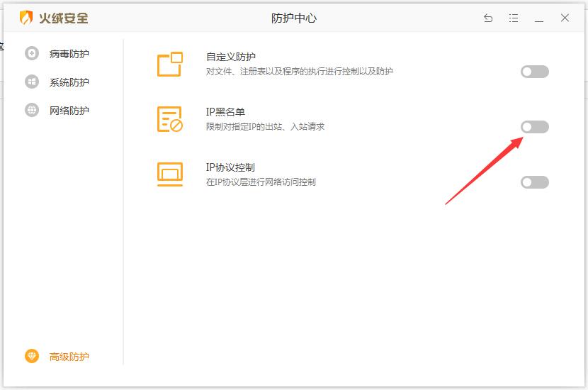Select the 高级防护 section

click(69, 357)
